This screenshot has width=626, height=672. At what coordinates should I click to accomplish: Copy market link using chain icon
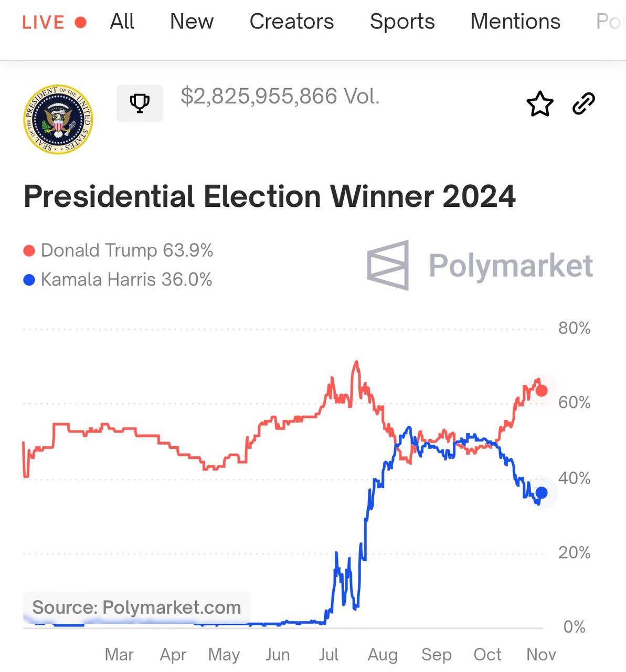[x=583, y=103]
